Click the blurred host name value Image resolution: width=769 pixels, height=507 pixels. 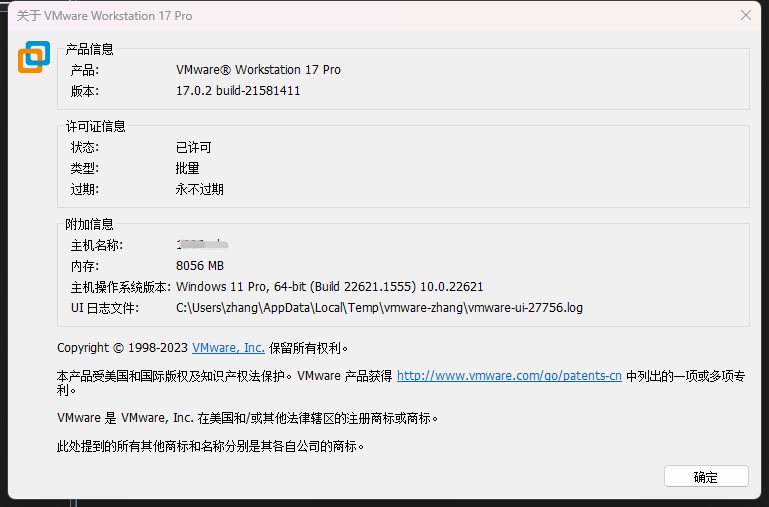tap(202, 244)
